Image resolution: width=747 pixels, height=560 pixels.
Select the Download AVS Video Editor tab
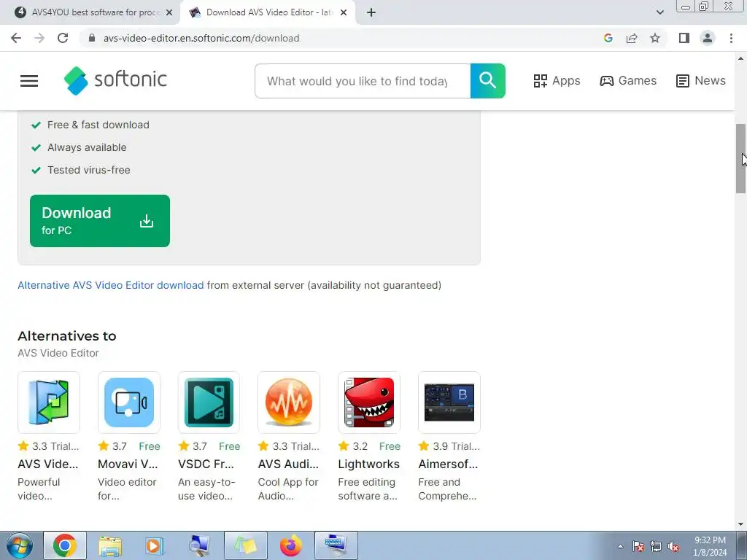(x=268, y=12)
